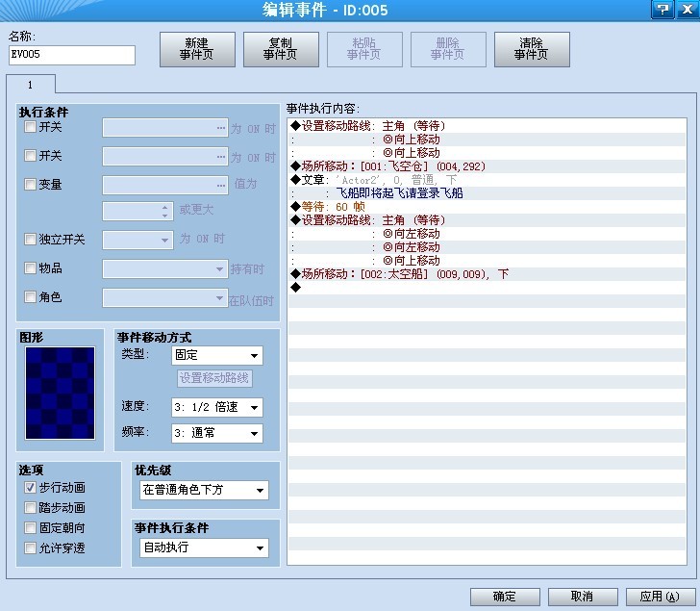
Task: Select the 等待 60 帧 command line
Action: click(x=487, y=206)
